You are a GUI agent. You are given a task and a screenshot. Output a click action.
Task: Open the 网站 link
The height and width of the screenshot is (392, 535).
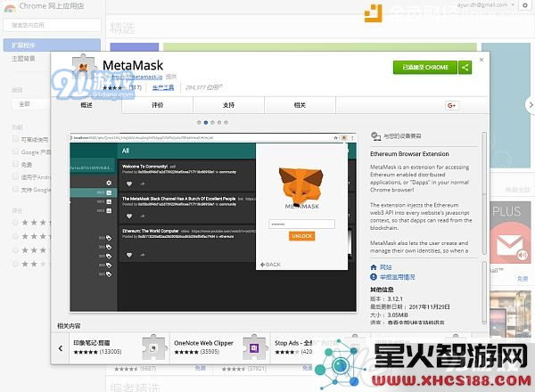coord(386,267)
